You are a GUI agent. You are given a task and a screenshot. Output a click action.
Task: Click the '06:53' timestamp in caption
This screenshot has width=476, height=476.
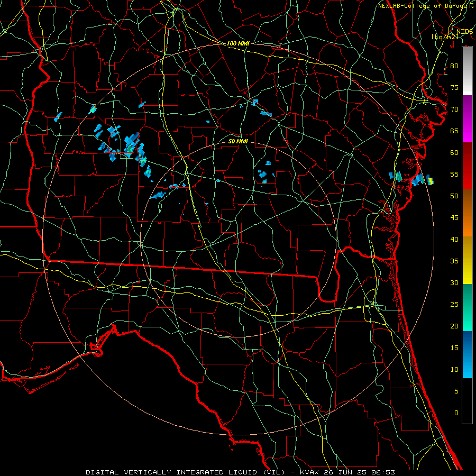point(384,472)
